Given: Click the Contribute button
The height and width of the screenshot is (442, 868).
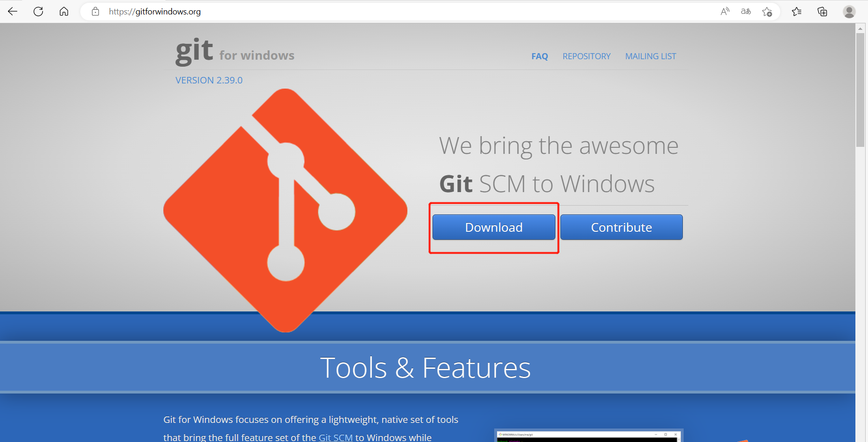Looking at the screenshot, I should click(x=621, y=227).
